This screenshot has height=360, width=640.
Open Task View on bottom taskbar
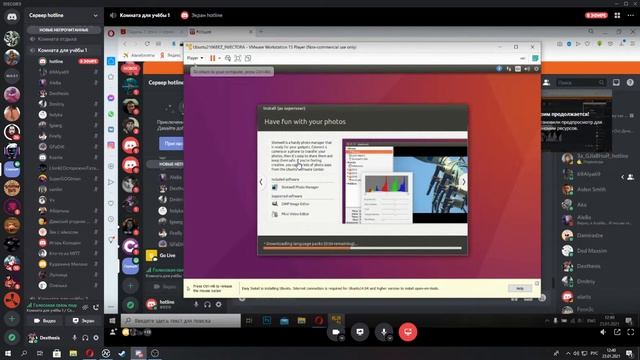40,353
